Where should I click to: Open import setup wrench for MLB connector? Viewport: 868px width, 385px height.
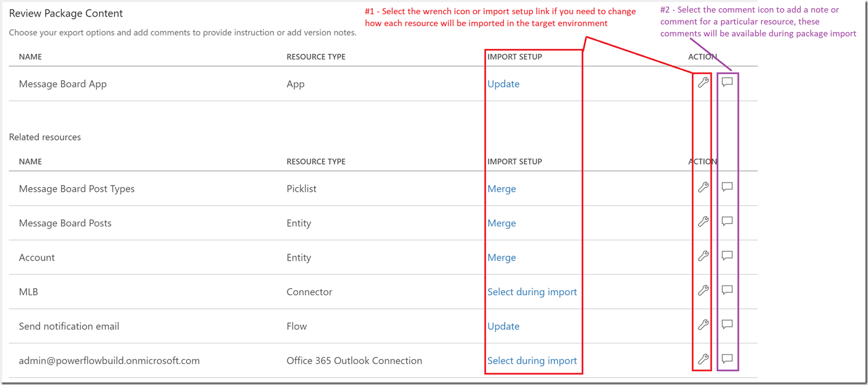703,290
